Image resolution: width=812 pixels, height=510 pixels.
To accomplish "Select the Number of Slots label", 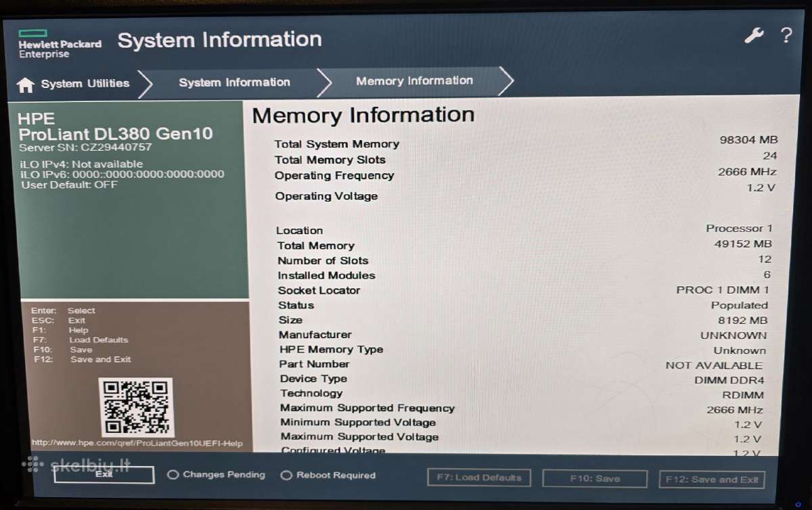I will [x=323, y=260].
